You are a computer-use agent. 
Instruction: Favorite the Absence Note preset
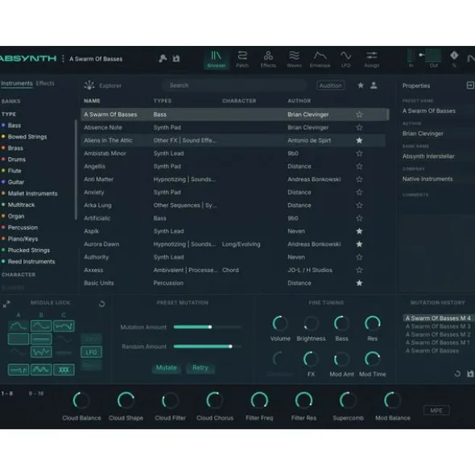coord(359,127)
